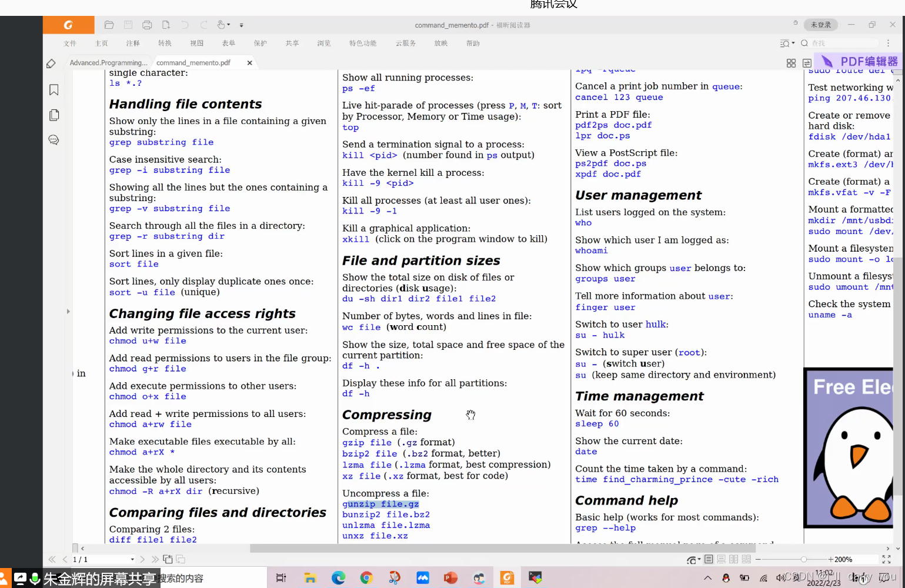Open the 保护 ribbon tab
This screenshot has height=588, width=905.
261,44
